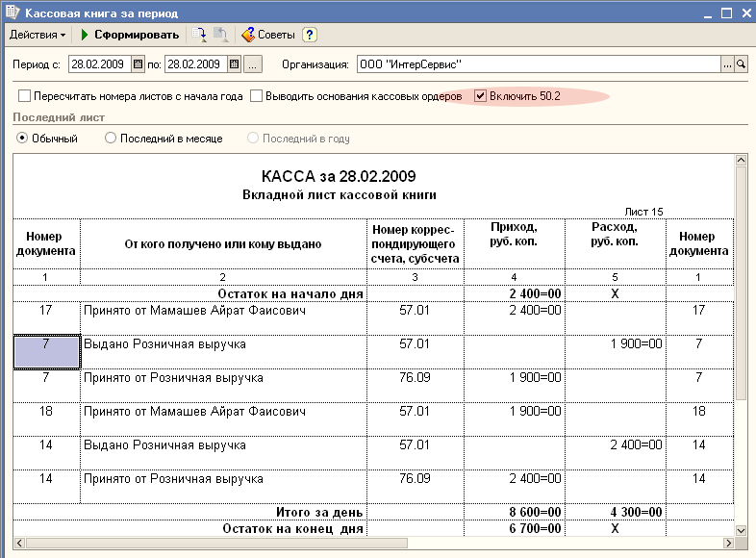Screen dimensions: 756x558
Task: Click the period end date field
Action: pos(196,64)
